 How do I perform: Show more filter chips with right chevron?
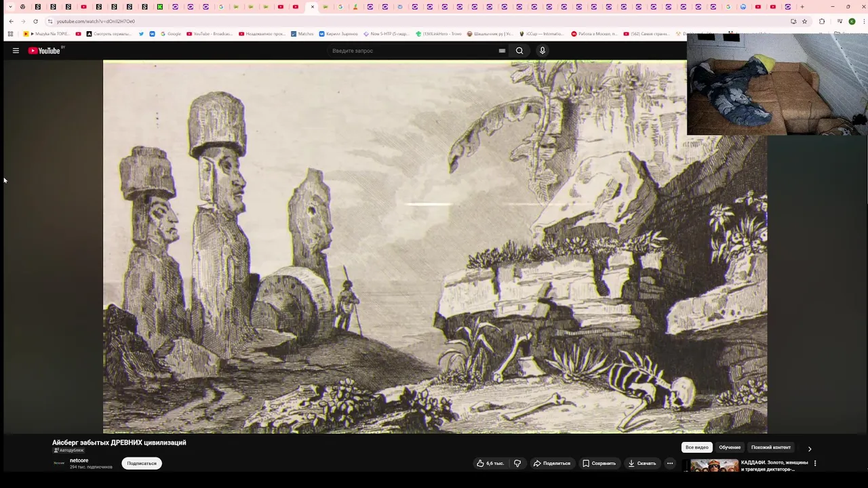pos(809,449)
